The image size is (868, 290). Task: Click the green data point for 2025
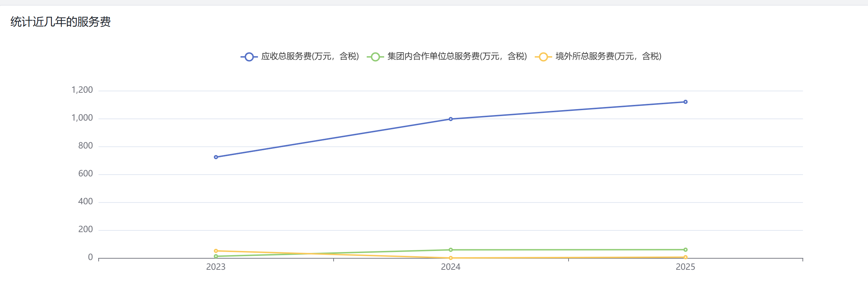point(685,250)
